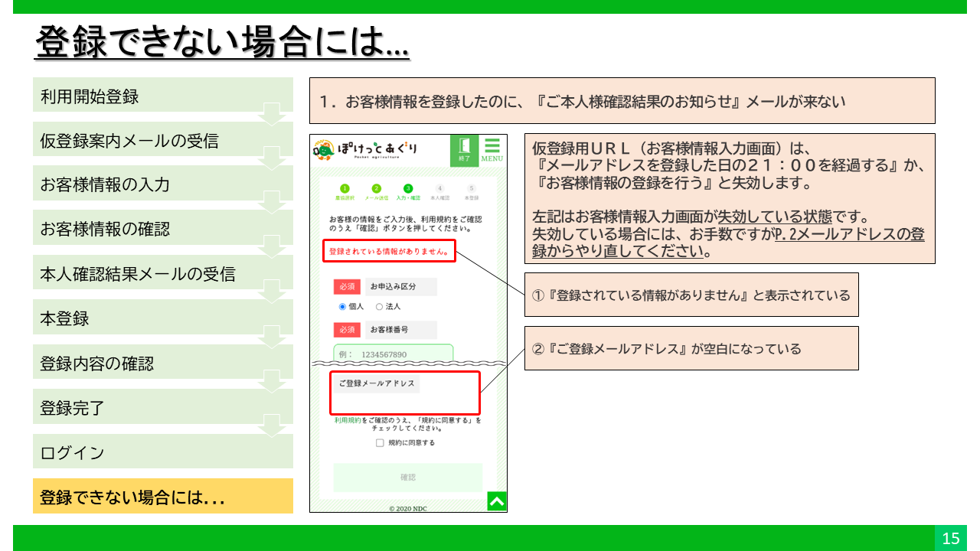Click the green 終了 exit door icon
980x551 pixels.
[464, 150]
